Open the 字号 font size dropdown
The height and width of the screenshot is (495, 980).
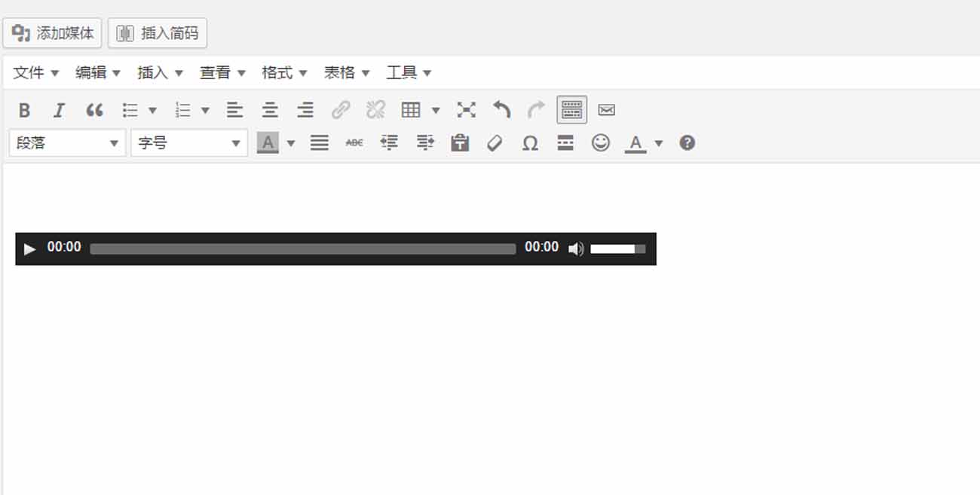pyautogui.click(x=188, y=143)
